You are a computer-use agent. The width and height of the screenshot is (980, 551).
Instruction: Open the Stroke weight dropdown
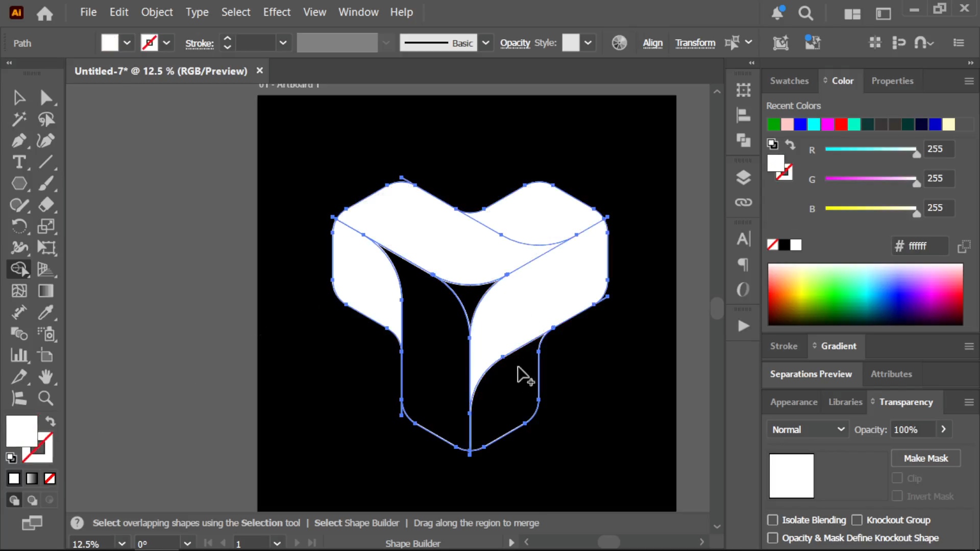[x=283, y=43]
